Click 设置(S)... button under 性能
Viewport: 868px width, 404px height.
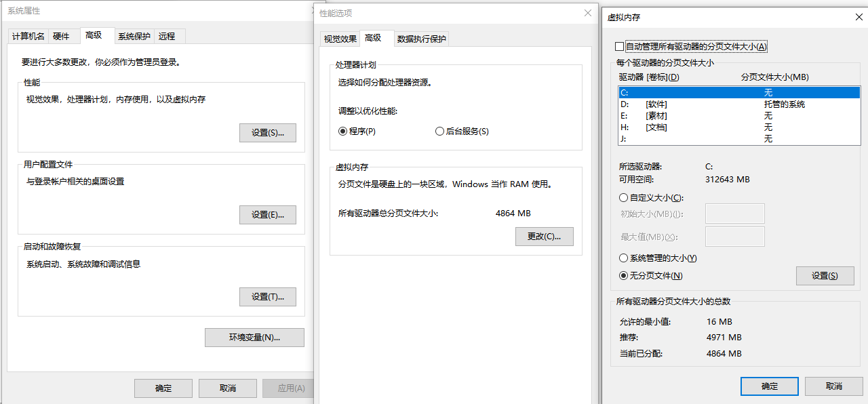(x=268, y=133)
